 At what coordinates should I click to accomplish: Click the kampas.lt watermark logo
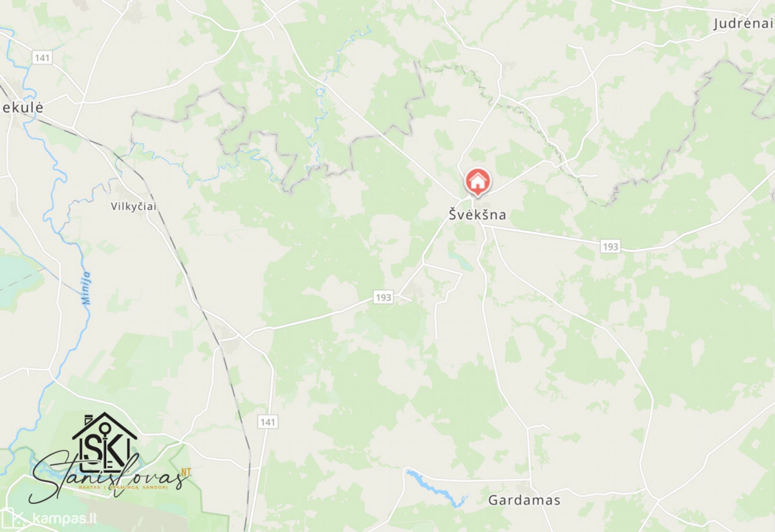coord(49,519)
